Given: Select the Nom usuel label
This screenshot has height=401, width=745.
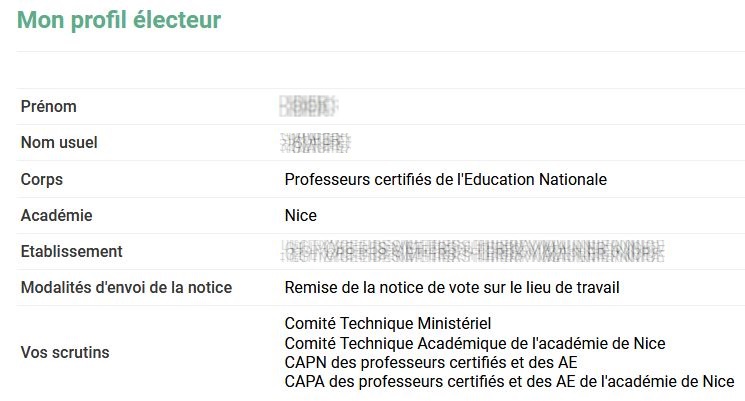Looking at the screenshot, I should tap(59, 143).
